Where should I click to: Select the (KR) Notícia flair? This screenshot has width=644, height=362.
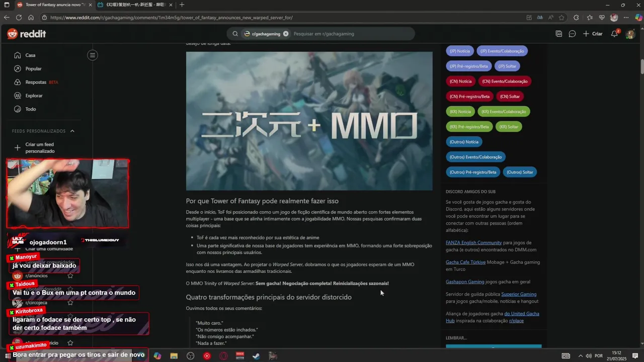pos(460,111)
